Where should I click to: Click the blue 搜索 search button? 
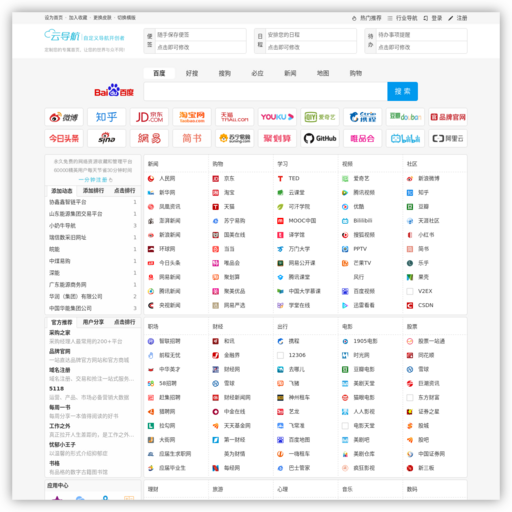pyautogui.click(x=402, y=91)
